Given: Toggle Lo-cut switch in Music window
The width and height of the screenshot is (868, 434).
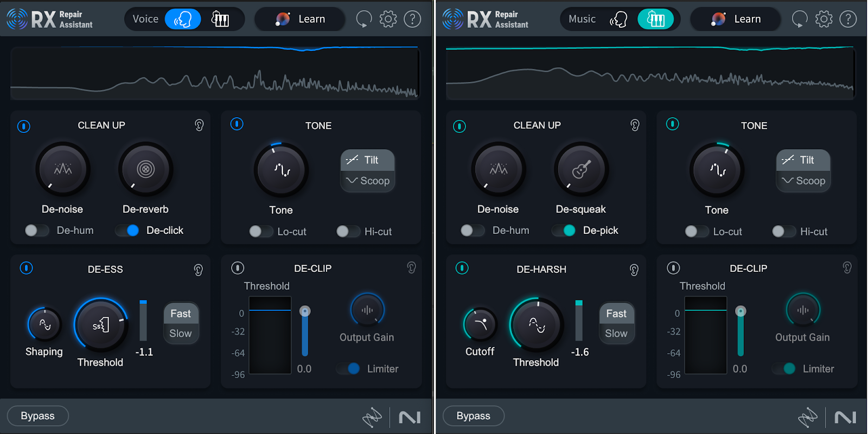Looking at the screenshot, I should pyautogui.click(x=697, y=232).
